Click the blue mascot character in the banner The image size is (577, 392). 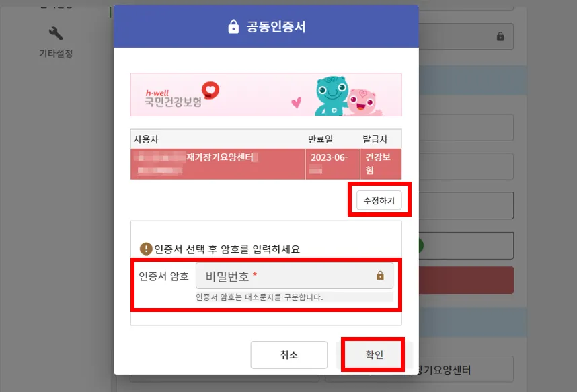pyautogui.click(x=331, y=95)
